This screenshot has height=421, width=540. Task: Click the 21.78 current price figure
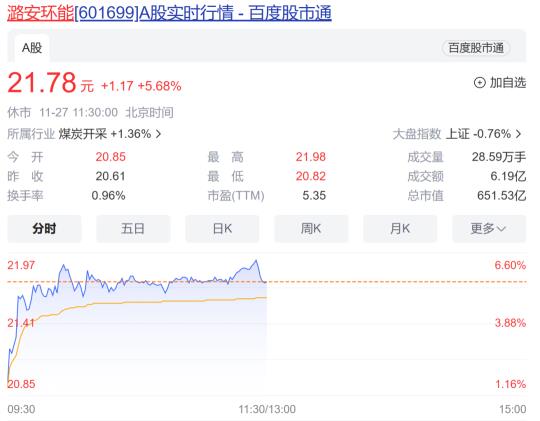click(42, 83)
